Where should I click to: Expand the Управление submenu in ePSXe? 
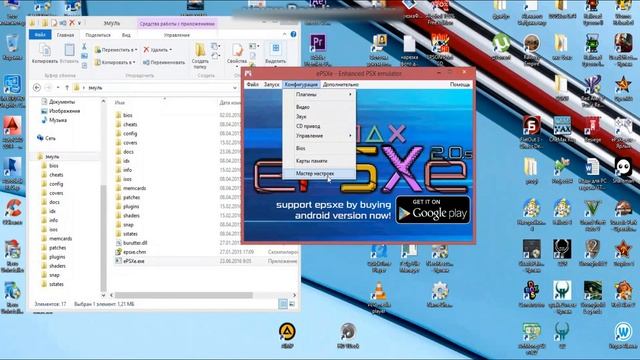click(x=319, y=136)
